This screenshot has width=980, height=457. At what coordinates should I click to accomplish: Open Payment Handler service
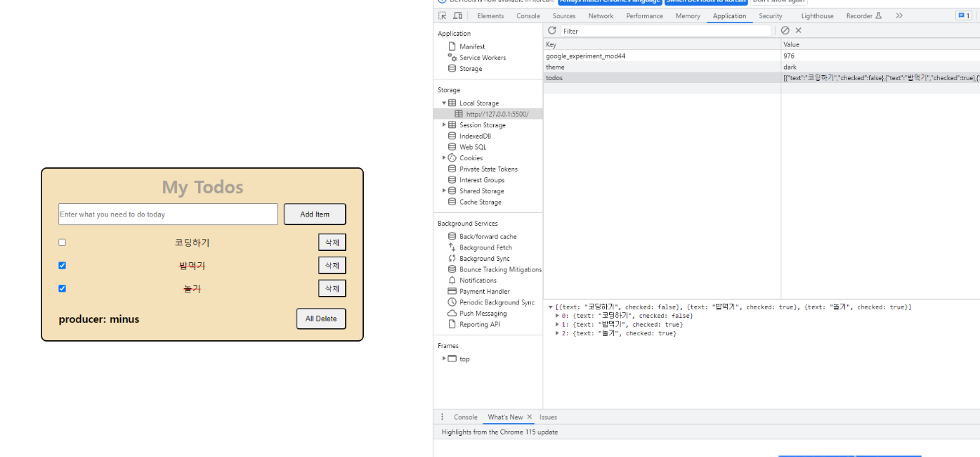(484, 291)
